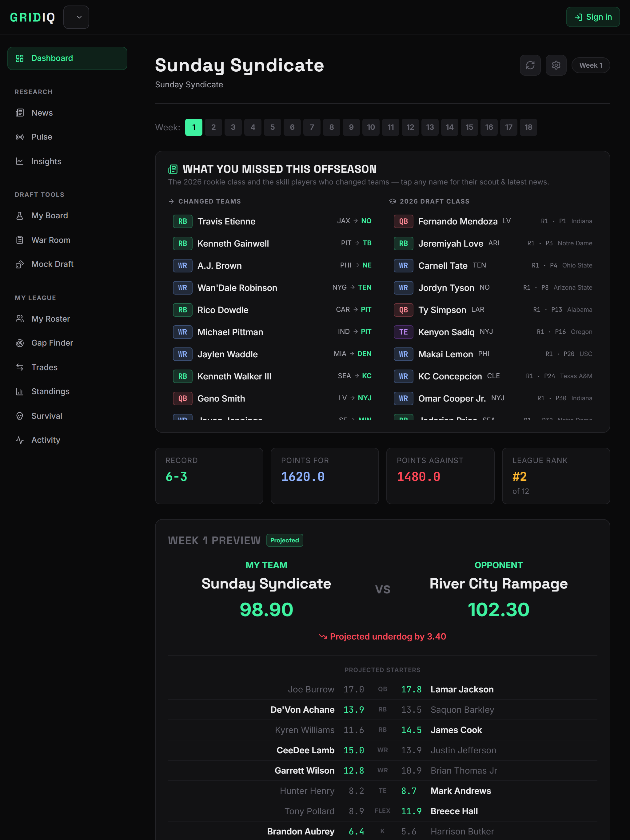Screen dimensions: 630x840
Task: Select week 5 in week picker
Action: click(x=273, y=127)
